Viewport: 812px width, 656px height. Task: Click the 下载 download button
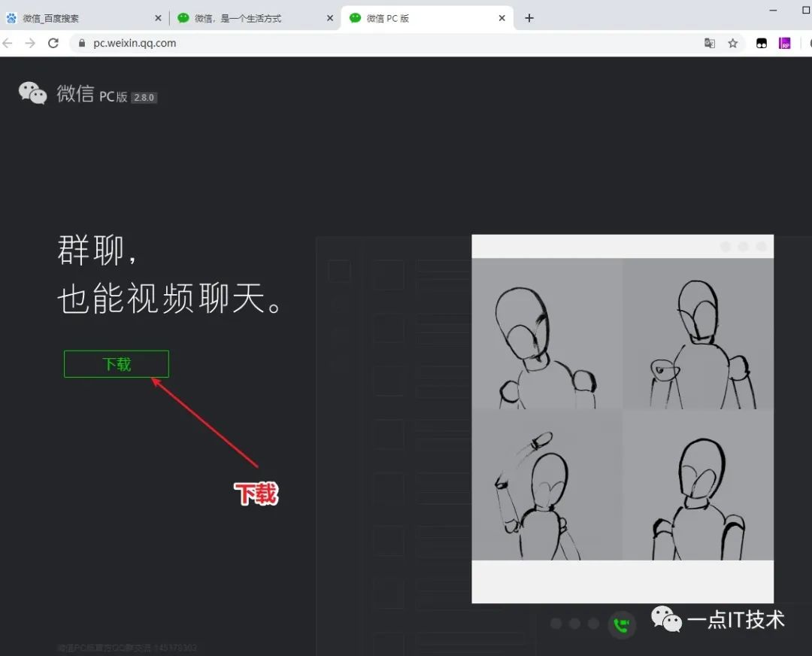click(116, 363)
